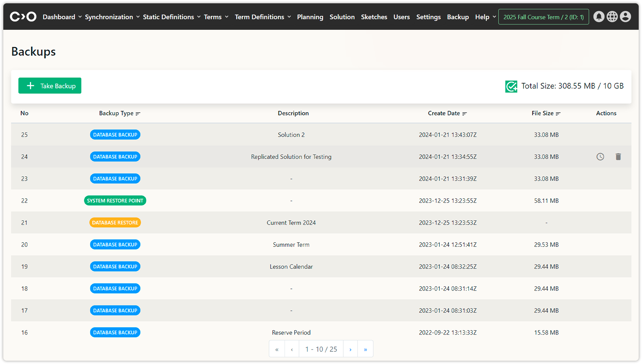Click the language globe icon
The image size is (642, 364).
click(x=612, y=17)
